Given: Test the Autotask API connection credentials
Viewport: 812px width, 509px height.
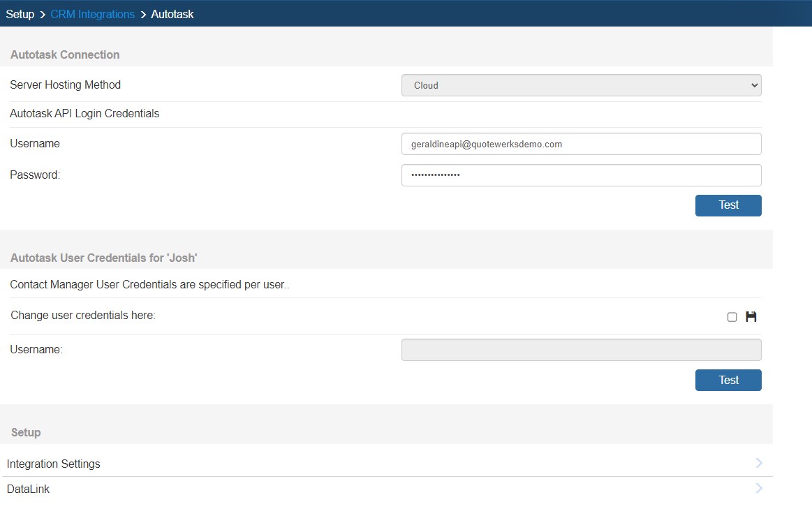Looking at the screenshot, I should coord(728,205).
